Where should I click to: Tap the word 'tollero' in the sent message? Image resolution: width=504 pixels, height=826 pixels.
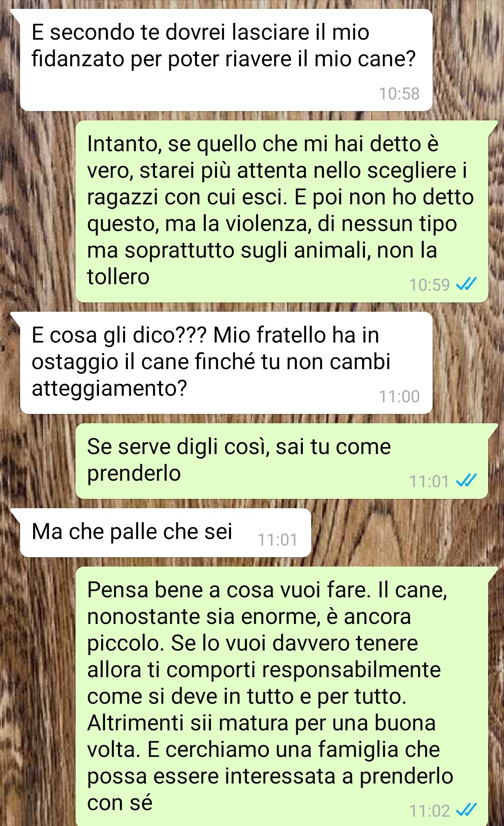[x=118, y=277]
